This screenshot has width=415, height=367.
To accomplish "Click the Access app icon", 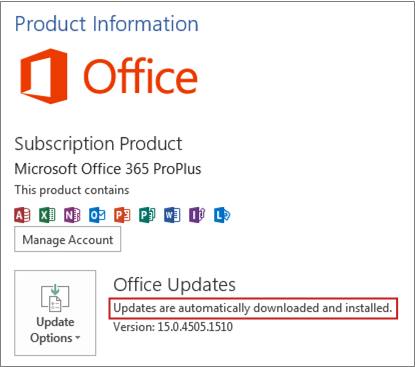I will tap(22, 215).
